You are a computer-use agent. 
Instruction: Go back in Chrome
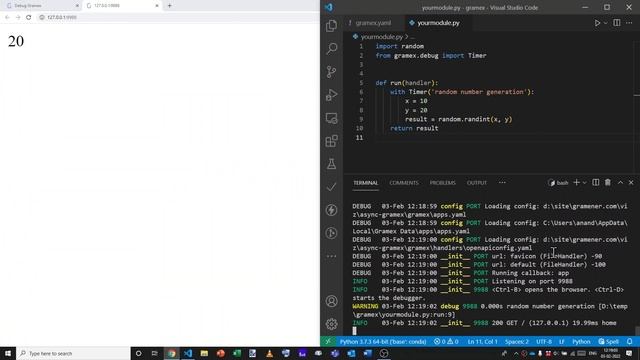7,17
